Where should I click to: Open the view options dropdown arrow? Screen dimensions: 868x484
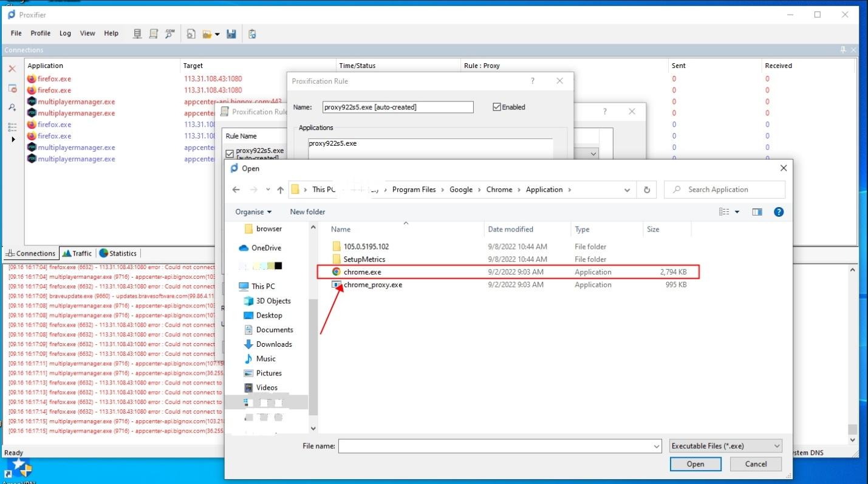(737, 212)
